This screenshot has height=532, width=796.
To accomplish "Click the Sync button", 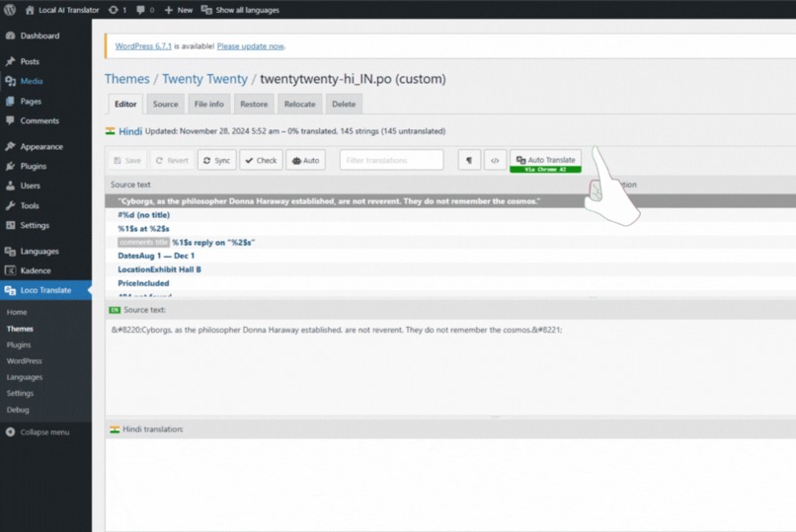I will click(216, 160).
